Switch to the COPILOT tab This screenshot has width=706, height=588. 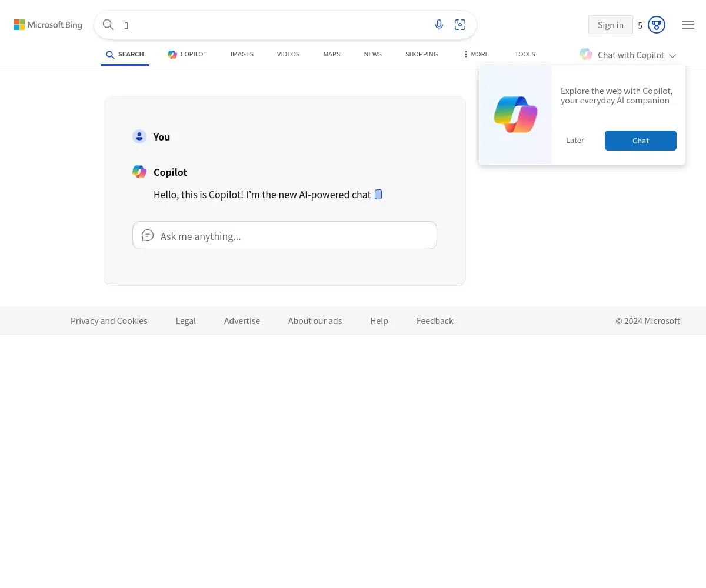pyautogui.click(x=187, y=54)
